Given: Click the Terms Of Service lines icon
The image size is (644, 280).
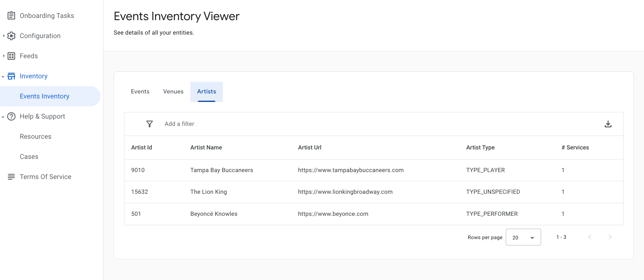Looking at the screenshot, I should pos(11,177).
